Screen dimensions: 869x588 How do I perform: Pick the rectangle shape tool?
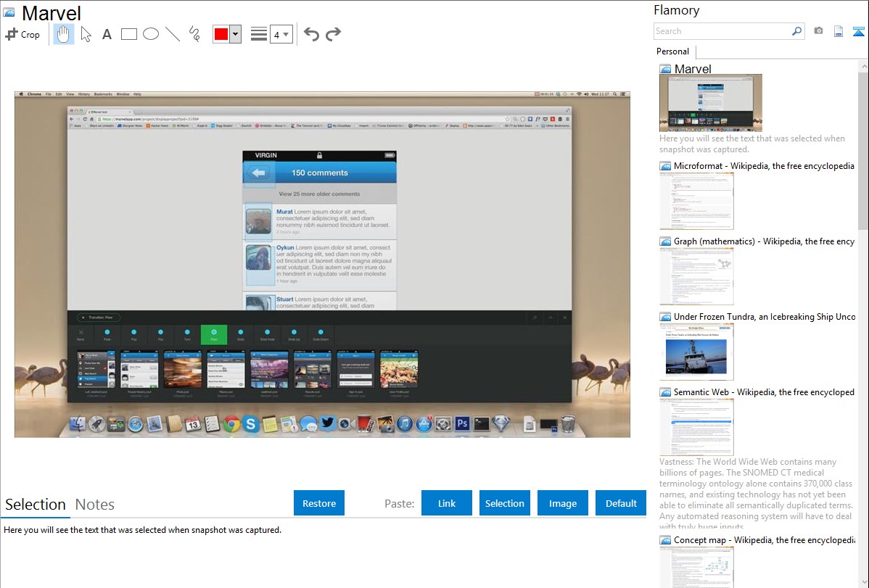[x=129, y=34]
